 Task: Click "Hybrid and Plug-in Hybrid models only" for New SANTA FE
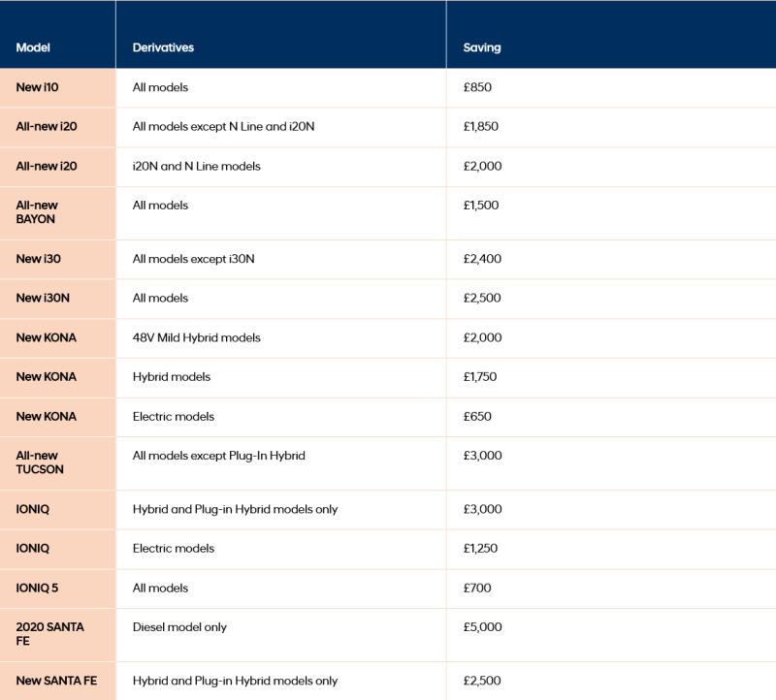[235, 681]
